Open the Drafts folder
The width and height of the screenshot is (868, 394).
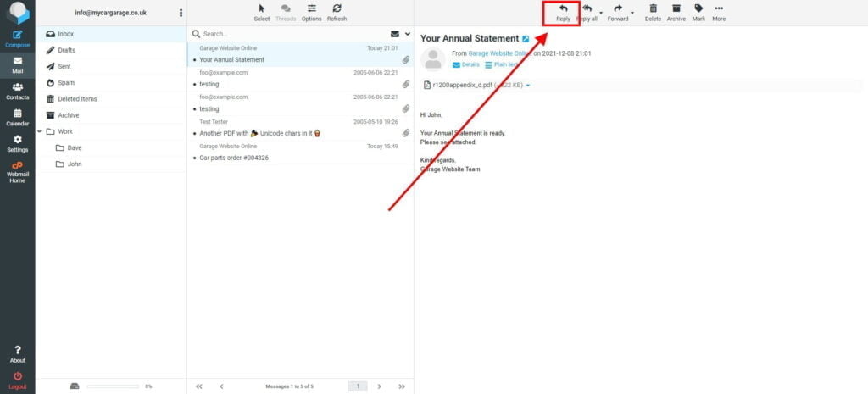[x=111, y=50]
